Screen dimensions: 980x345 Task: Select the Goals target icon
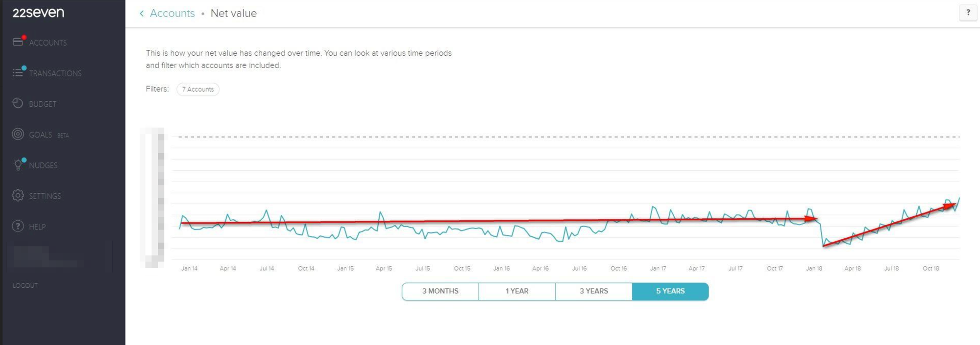point(18,134)
